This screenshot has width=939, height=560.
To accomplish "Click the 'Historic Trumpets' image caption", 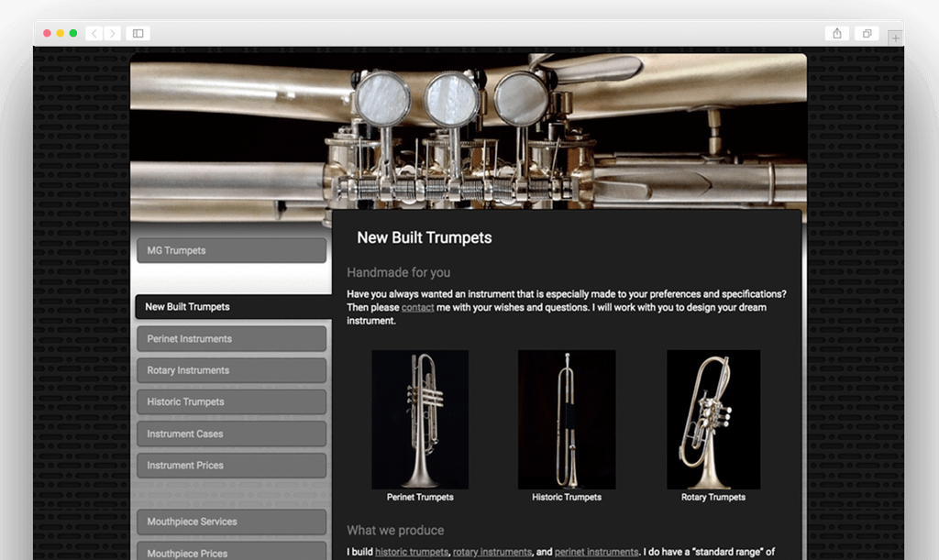I will point(567,497).
